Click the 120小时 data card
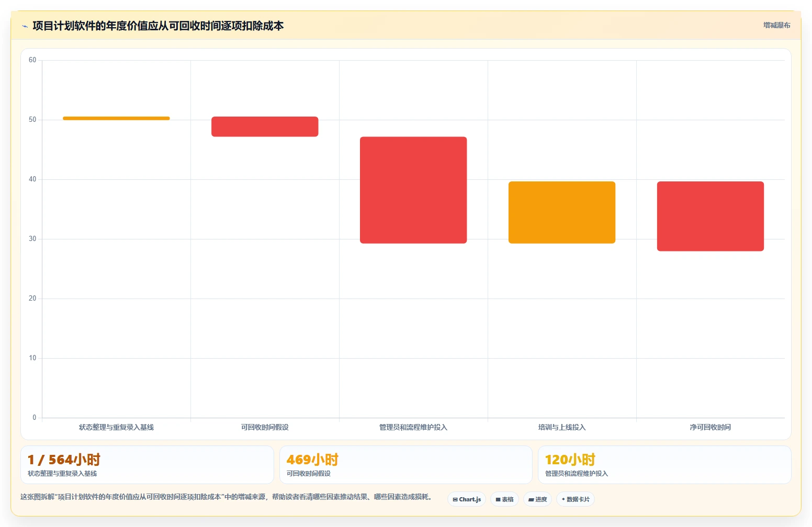Image resolution: width=812 pixels, height=527 pixels. 664,465
